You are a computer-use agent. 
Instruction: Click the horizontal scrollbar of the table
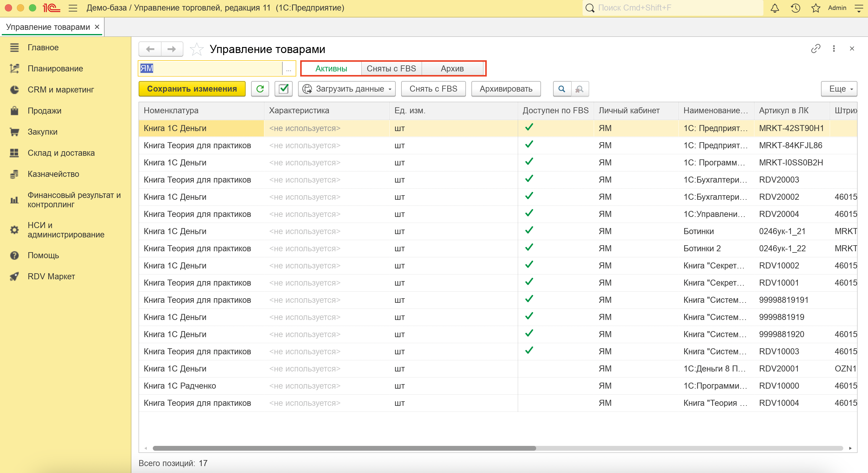(344, 448)
